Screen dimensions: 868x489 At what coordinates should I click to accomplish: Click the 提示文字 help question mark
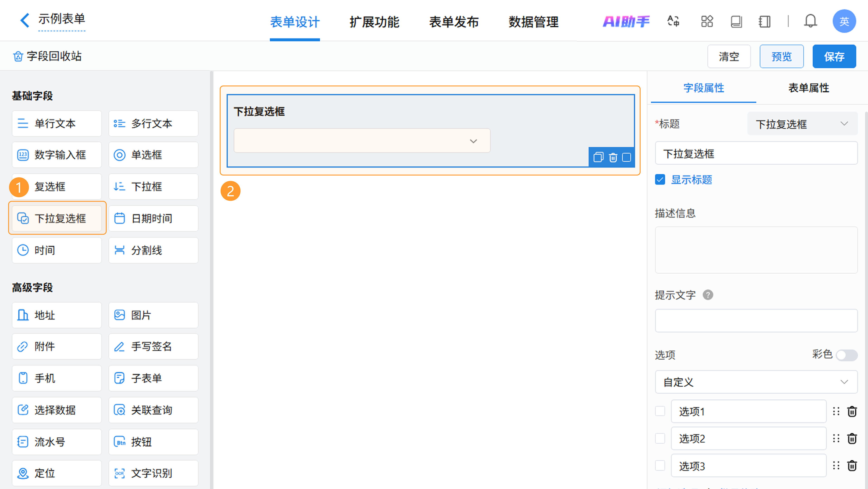pos(708,295)
